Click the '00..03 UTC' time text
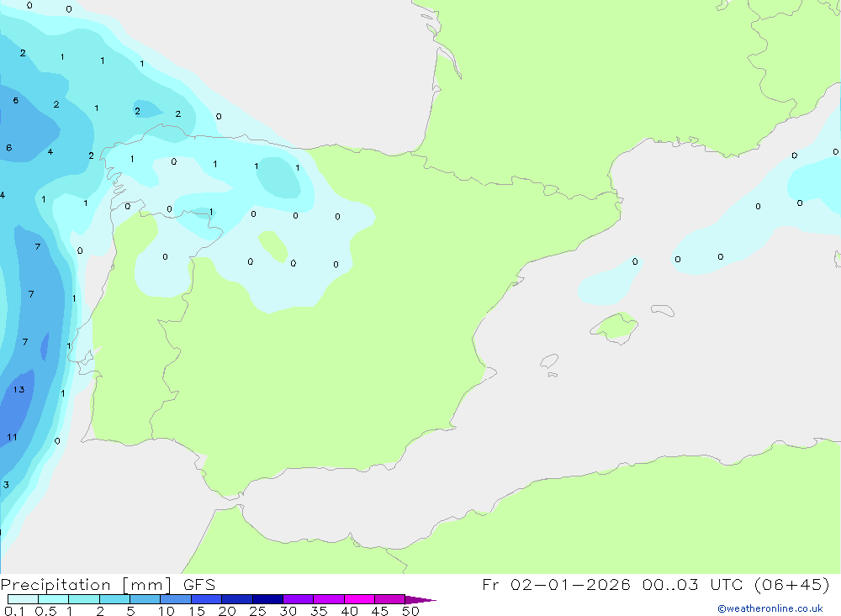This screenshot has height=616, width=841. (x=693, y=584)
